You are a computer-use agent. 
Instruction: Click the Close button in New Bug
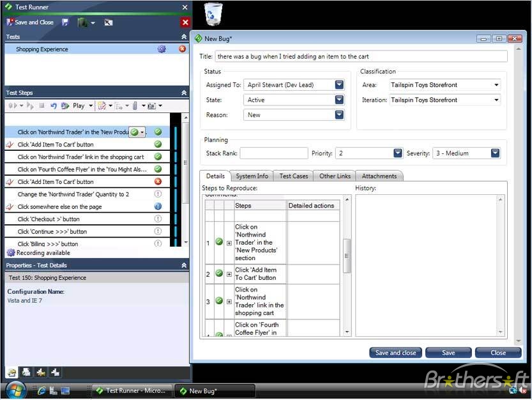(x=498, y=353)
